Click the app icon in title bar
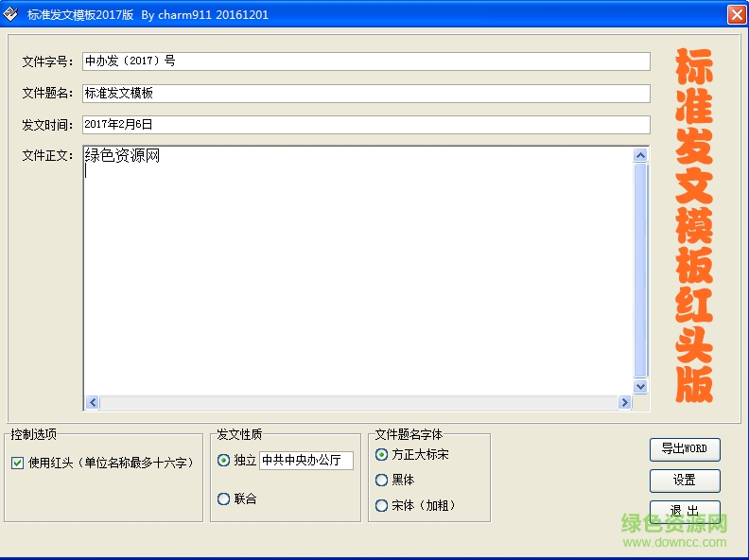The width and height of the screenshot is (749, 560). pyautogui.click(x=10, y=14)
